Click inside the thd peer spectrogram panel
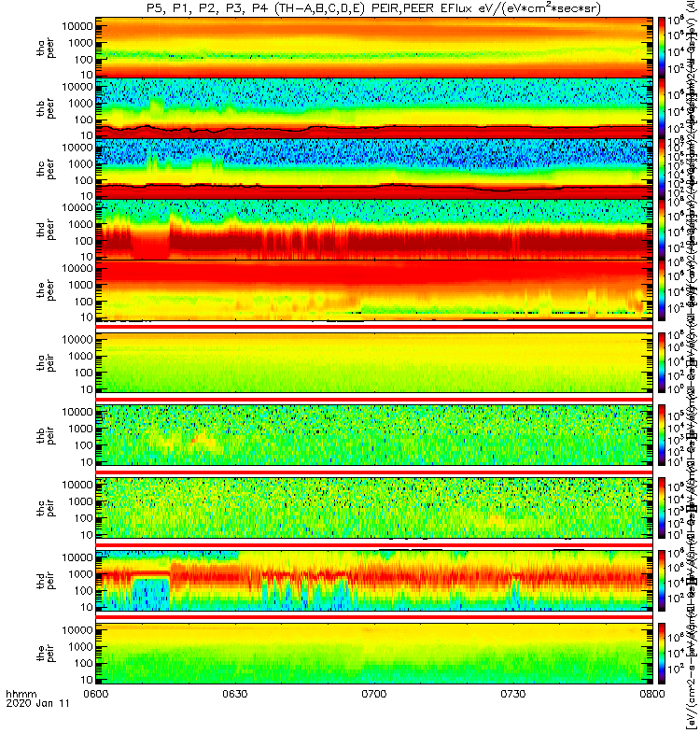 374,229
